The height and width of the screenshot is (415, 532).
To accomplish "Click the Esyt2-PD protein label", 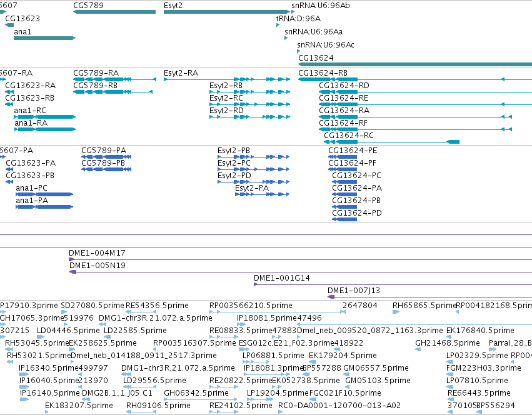I will point(234,176).
